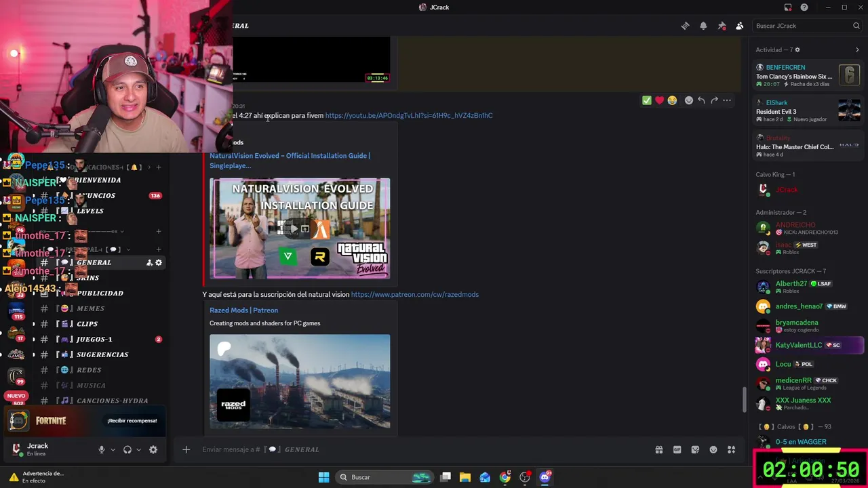Forward the message with arrow icon
Screen dimensions: 868x488
tap(714, 100)
